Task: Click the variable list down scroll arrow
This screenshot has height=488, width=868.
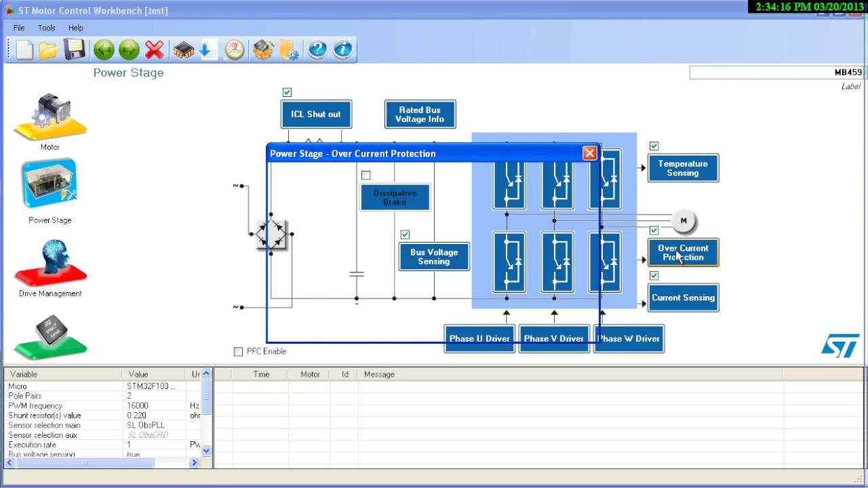Action: coord(207,451)
